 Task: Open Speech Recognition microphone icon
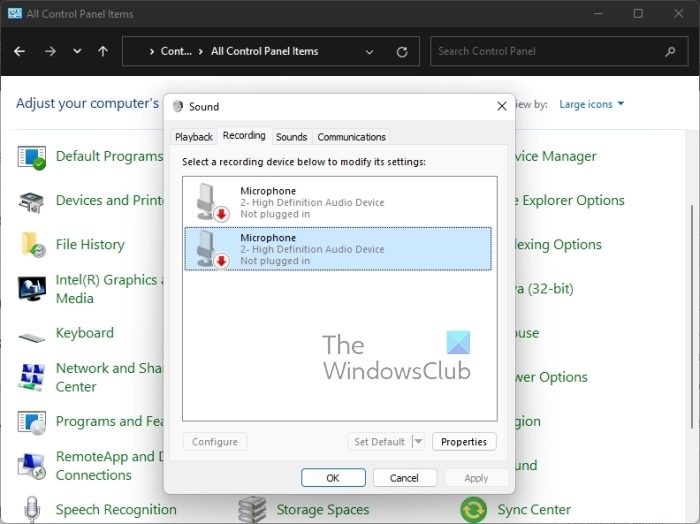[32, 509]
